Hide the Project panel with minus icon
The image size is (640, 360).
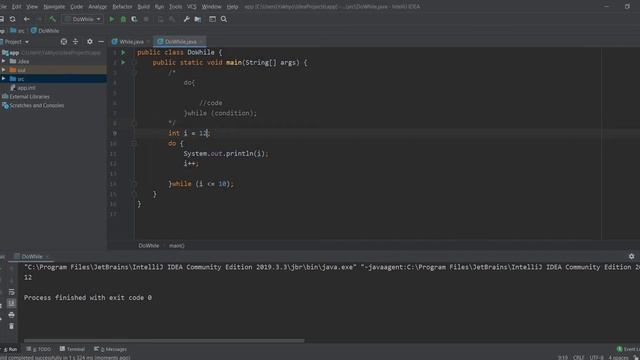[101, 42]
